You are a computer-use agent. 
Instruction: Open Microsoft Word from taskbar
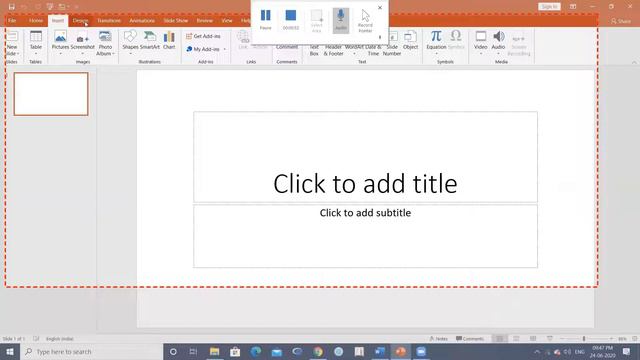coord(380,351)
